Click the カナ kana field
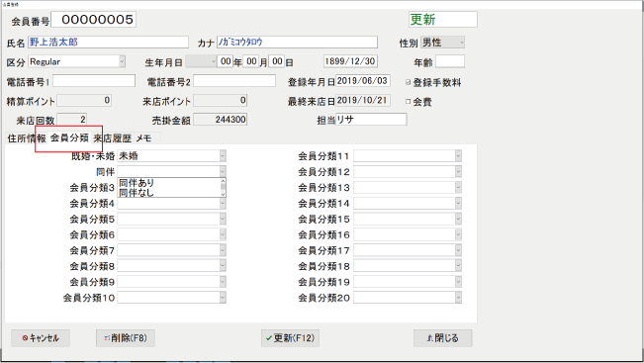This screenshot has width=644, height=363. click(x=297, y=42)
